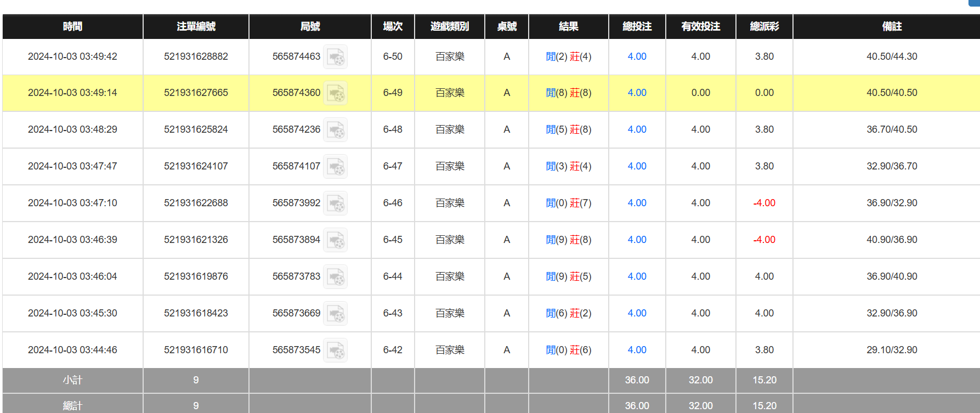Open replay icon for round 565873545
The width and height of the screenshot is (980, 413).
(335, 350)
